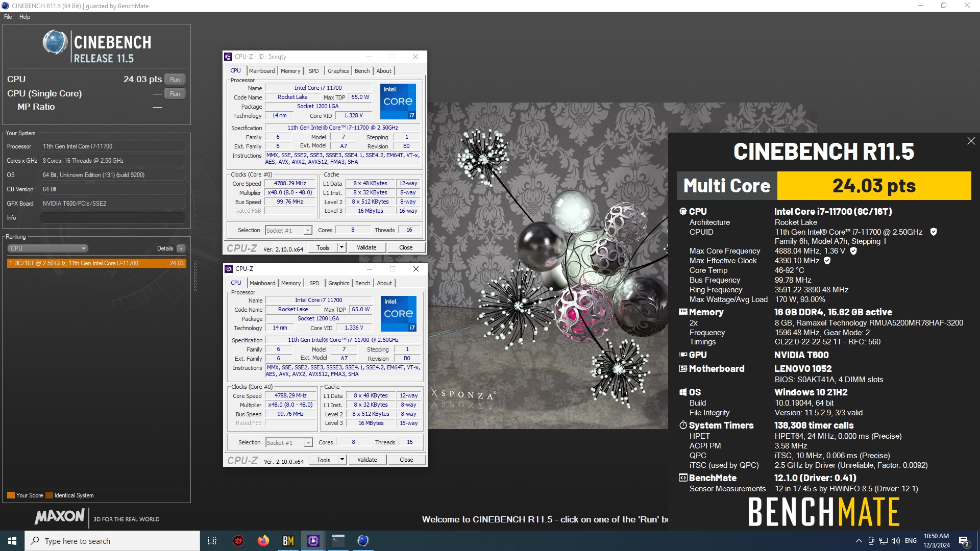Screen dimensions: 980x551
Task: Open Task View in taskbar
Action: (212, 541)
